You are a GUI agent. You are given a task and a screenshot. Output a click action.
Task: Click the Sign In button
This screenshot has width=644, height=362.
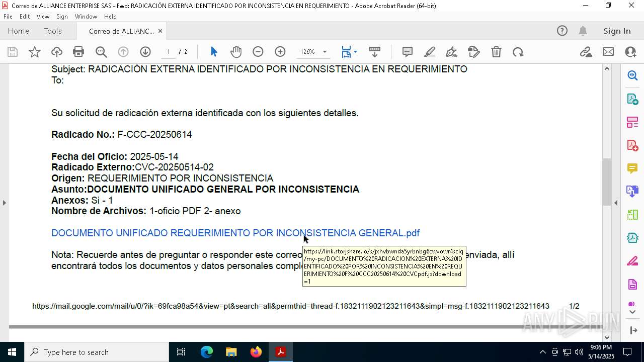pos(617,31)
